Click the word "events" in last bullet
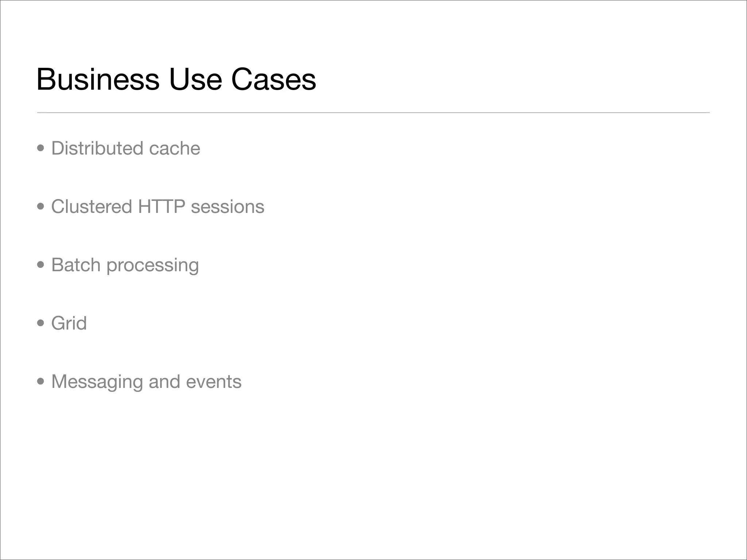 coord(214,382)
